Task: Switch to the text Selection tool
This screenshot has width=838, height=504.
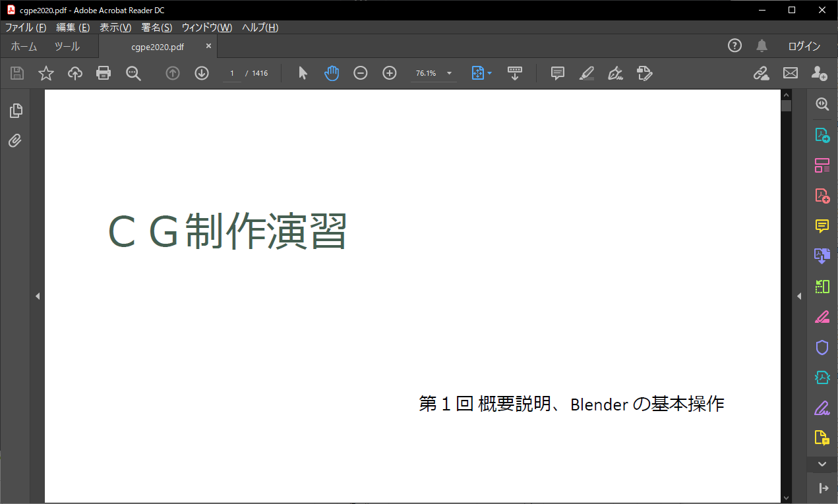Action: click(x=302, y=73)
